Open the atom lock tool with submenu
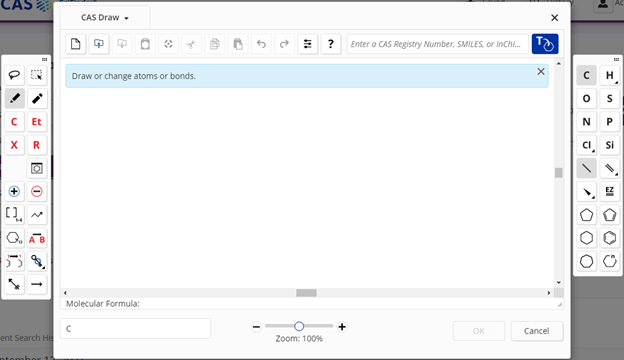Image resolution: width=624 pixels, height=360 pixels. tap(37, 261)
